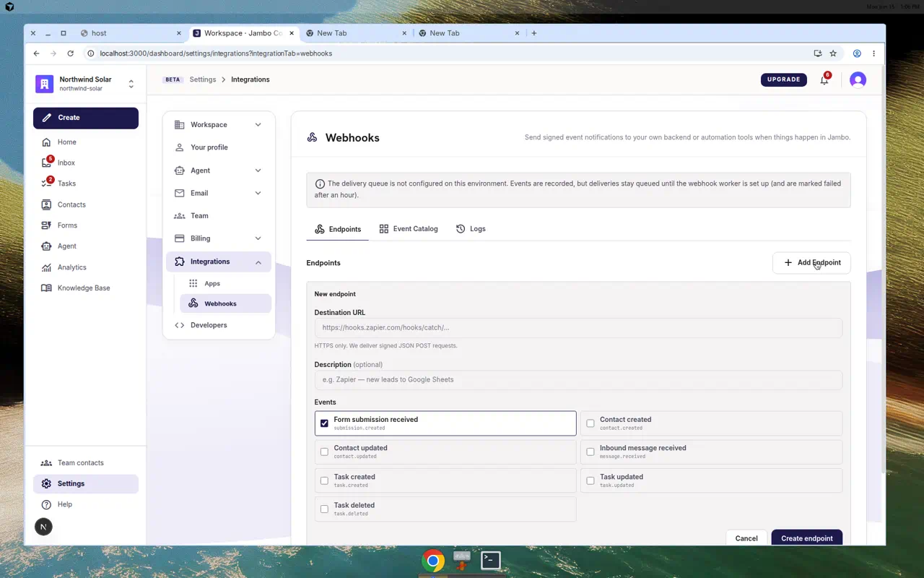Open the Agent robot icon in main sidebar
The width and height of the screenshot is (924, 578).
tap(46, 246)
